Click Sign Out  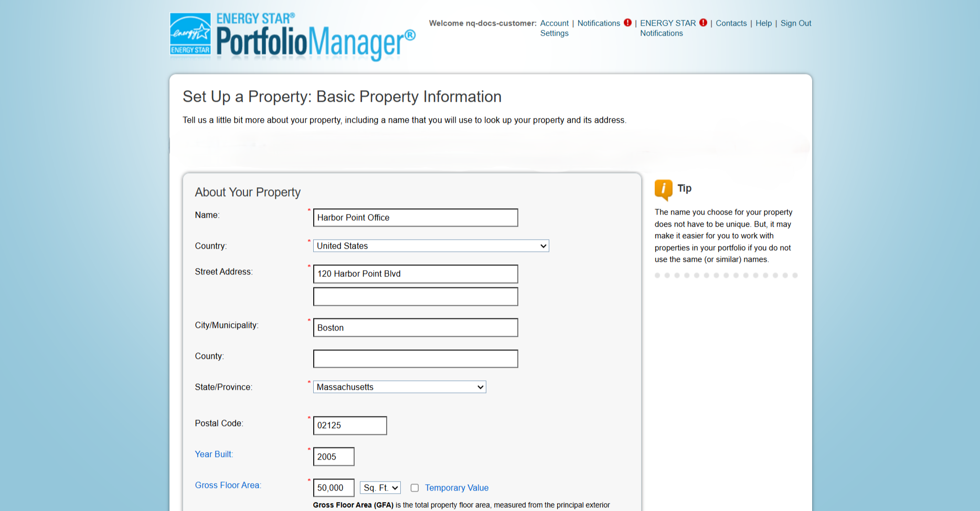(x=795, y=23)
